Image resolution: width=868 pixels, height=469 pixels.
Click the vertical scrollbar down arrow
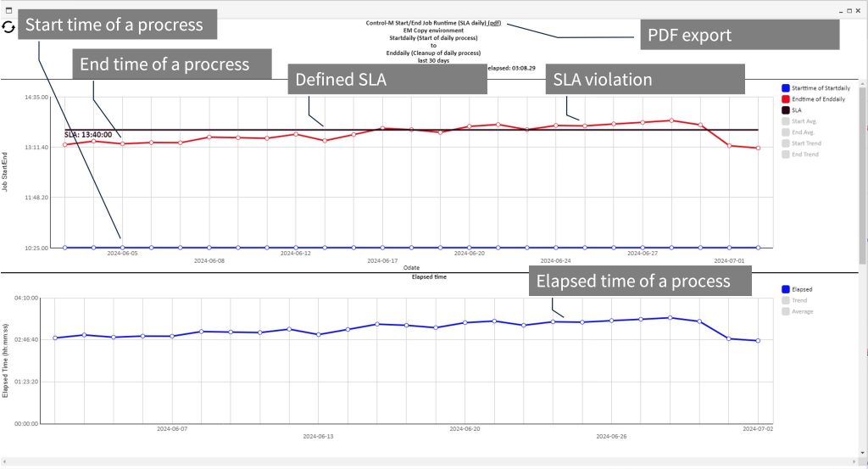coord(863,453)
